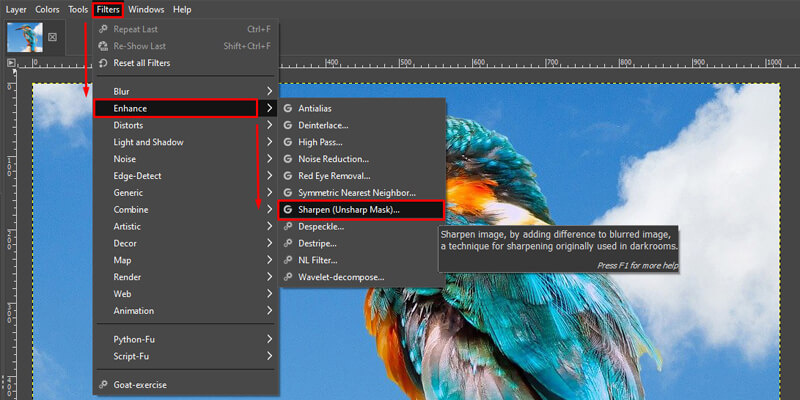
Task: Choose Repeat Last filter entry
Action: coord(186,30)
